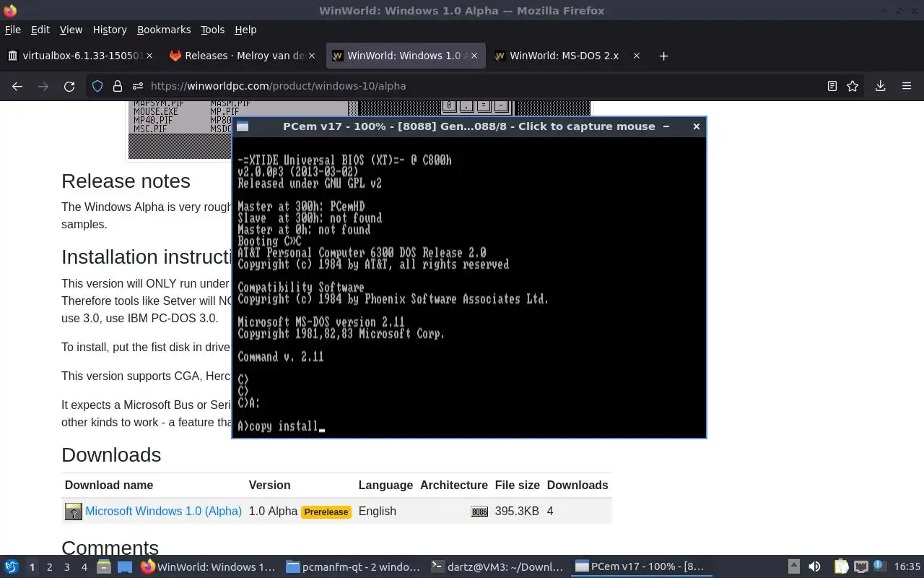Switch to virtual desktop 4

point(84,567)
